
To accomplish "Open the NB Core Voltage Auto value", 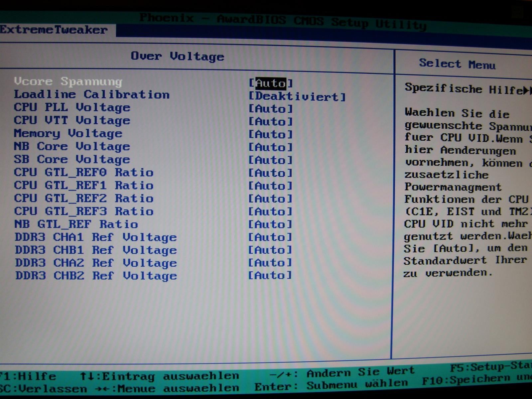I will [x=271, y=147].
